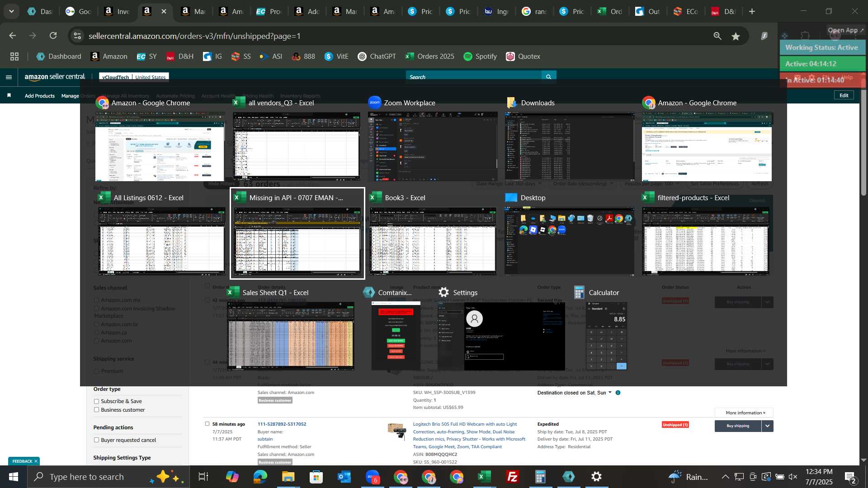Open the Orders 2025 bookmark
The image size is (868, 488).
pyautogui.click(x=430, y=56)
